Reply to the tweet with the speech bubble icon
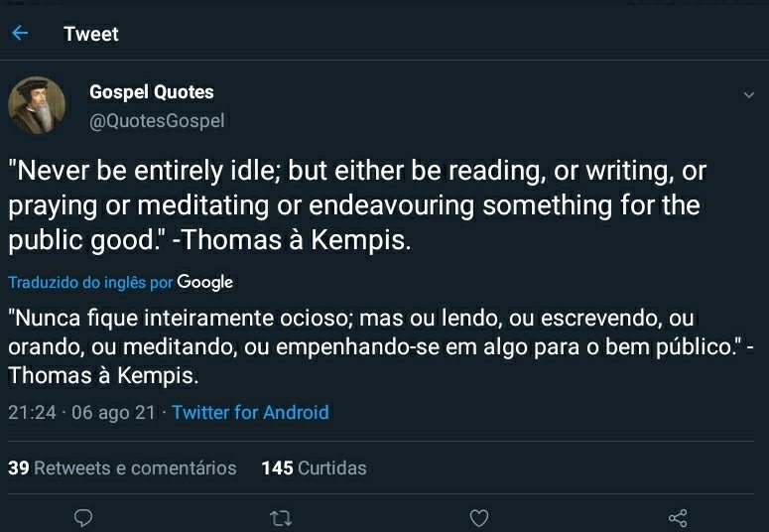 (x=84, y=517)
